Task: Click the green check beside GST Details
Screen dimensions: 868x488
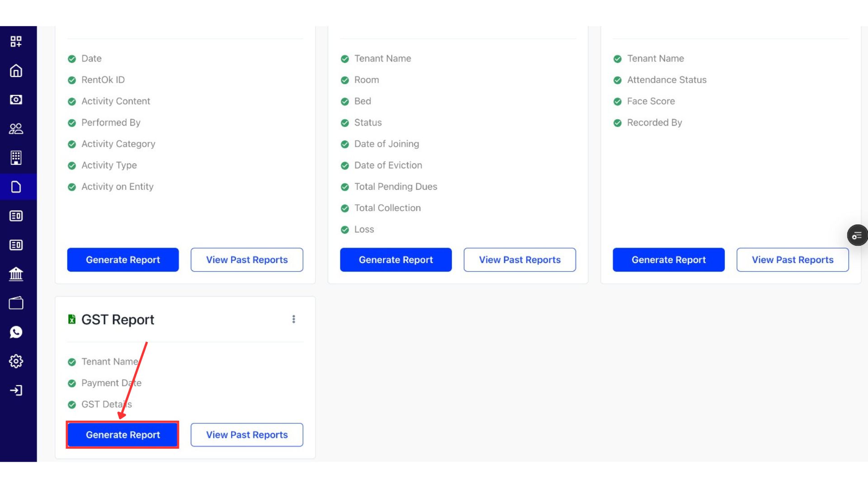Action: point(72,405)
